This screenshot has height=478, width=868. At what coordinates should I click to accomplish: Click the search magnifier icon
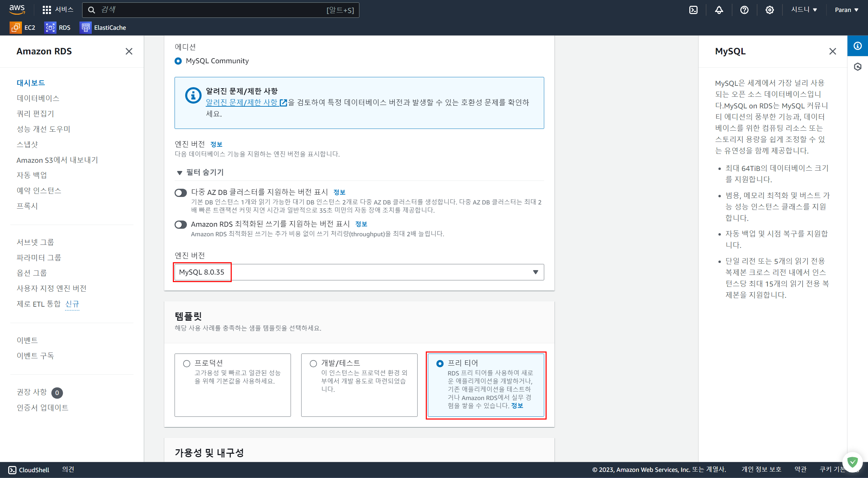point(91,10)
